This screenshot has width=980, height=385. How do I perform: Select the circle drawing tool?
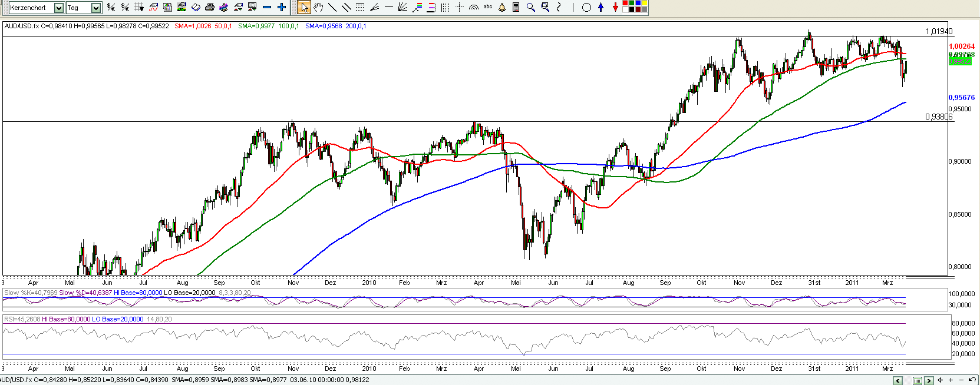click(x=586, y=8)
